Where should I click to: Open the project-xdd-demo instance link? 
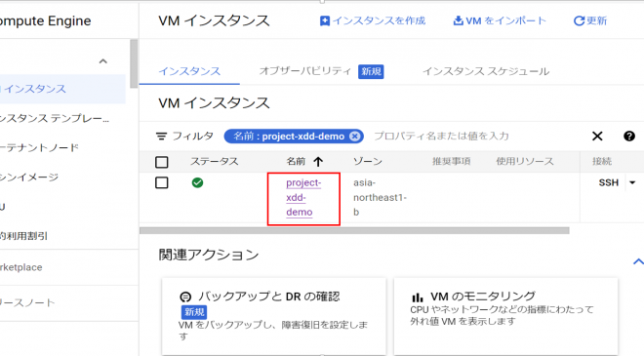pos(303,197)
